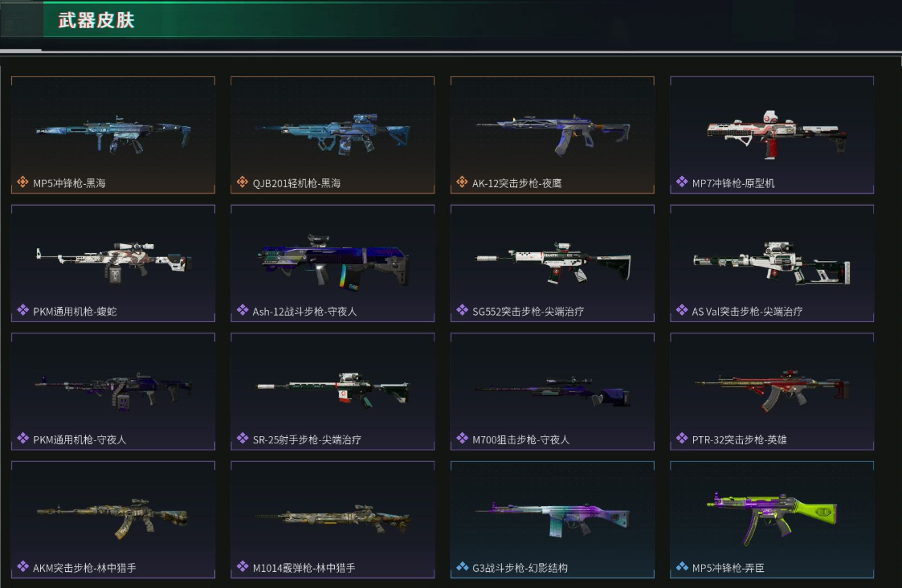Click orange rarity icon beside QJB201轻机枪-黑海

pos(243,182)
